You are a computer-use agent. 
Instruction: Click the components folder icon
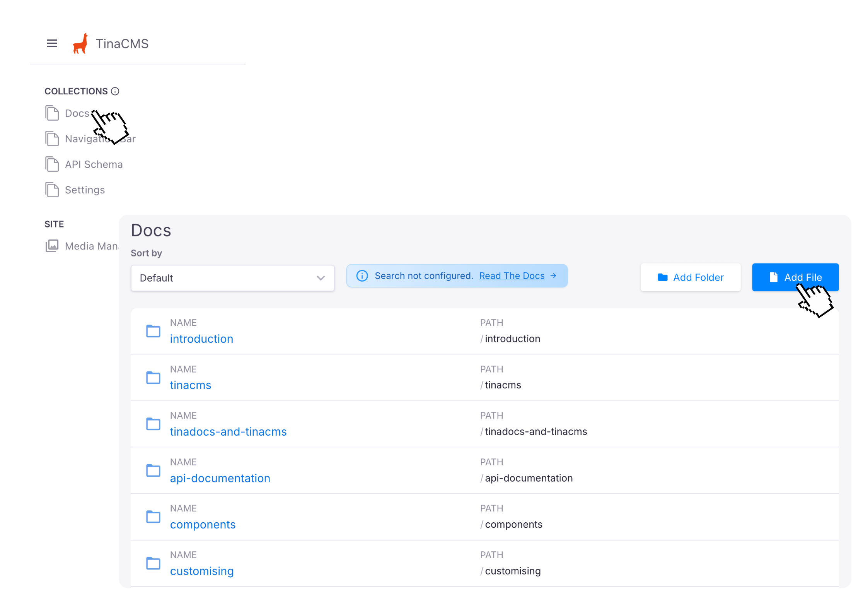click(x=153, y=517)
